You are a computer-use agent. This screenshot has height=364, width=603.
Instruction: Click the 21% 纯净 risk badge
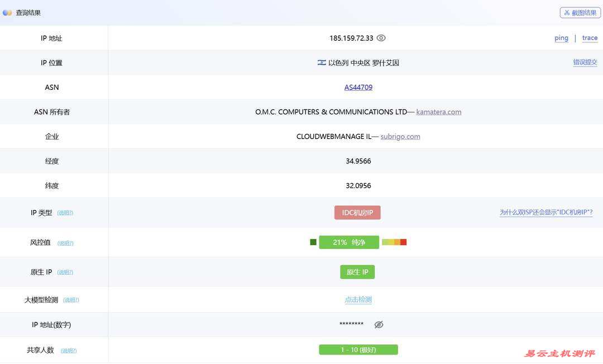click(349, 242)
